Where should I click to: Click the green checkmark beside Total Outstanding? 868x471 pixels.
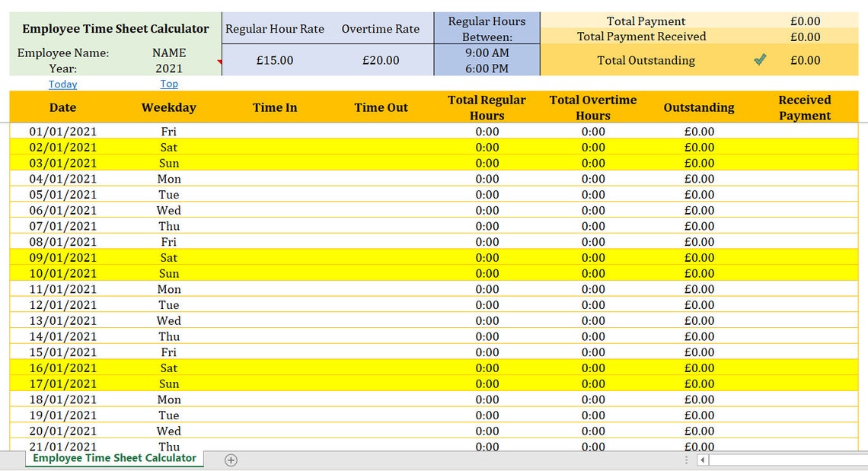coord(759,59)
